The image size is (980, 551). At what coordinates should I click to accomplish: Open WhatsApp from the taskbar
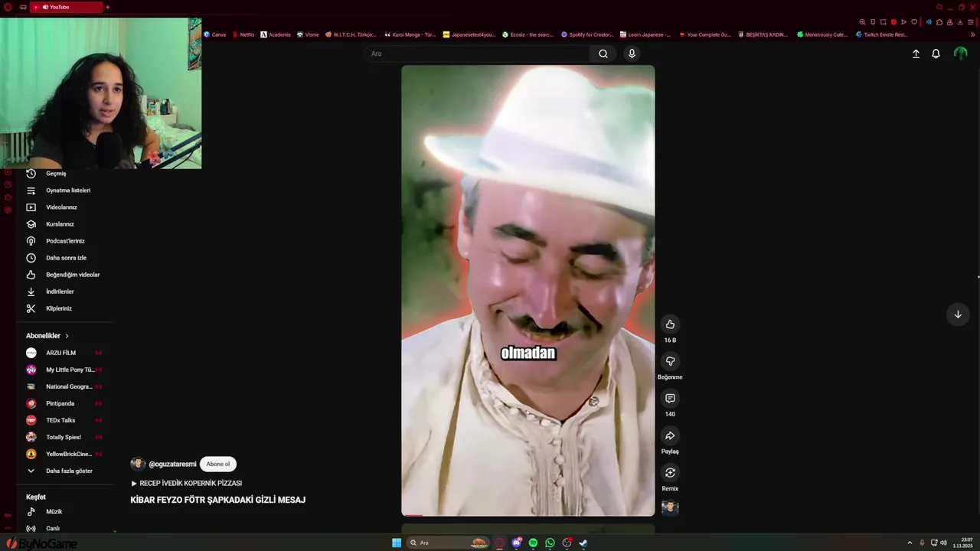click(x=550, y=543)
